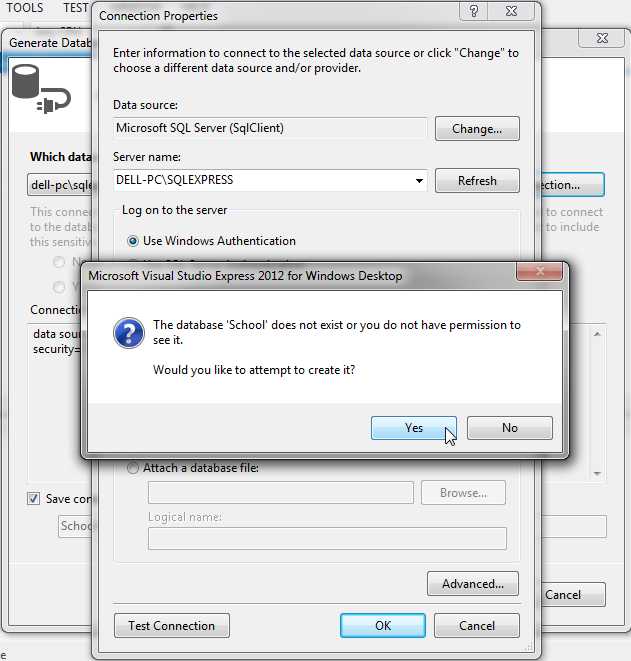Select Use Windows Authentication radio button
The image size is (631, 661).
[133, 241]
